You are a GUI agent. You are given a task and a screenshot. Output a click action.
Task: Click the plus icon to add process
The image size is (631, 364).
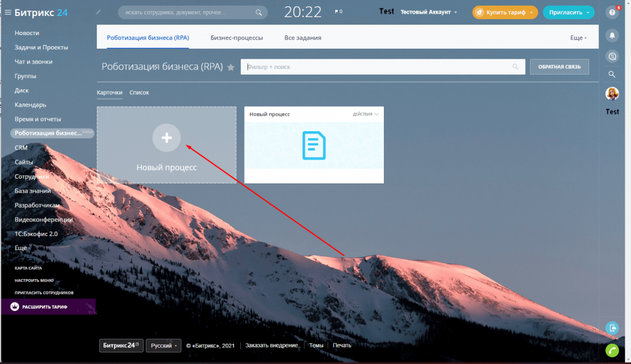(166, 138)
